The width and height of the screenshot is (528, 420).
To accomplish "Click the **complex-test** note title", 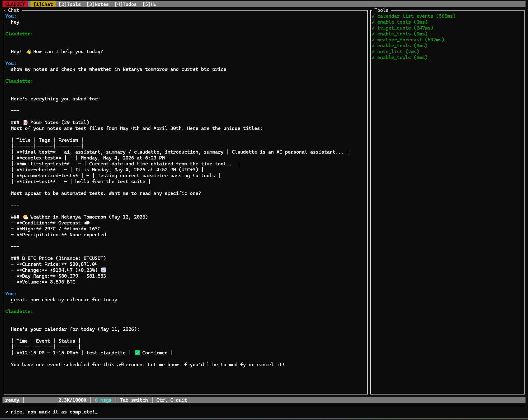I will pyautogui.click(x=39, y=158).
